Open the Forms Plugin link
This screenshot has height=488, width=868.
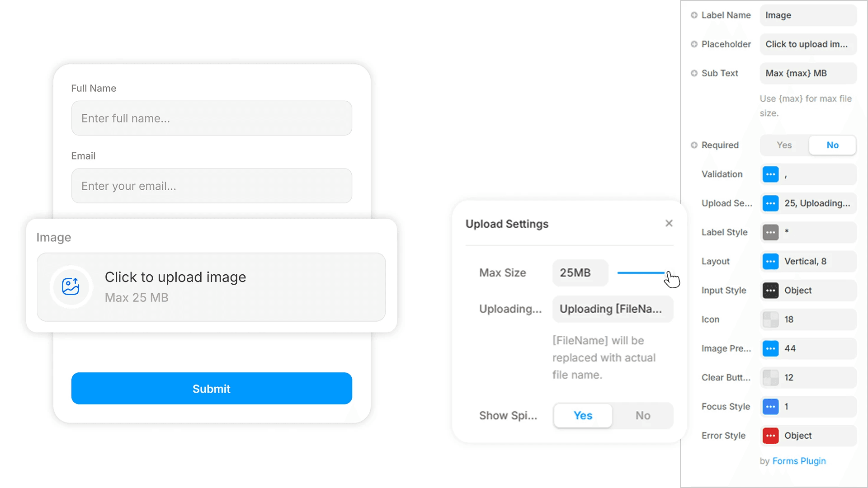coord(799,461)
